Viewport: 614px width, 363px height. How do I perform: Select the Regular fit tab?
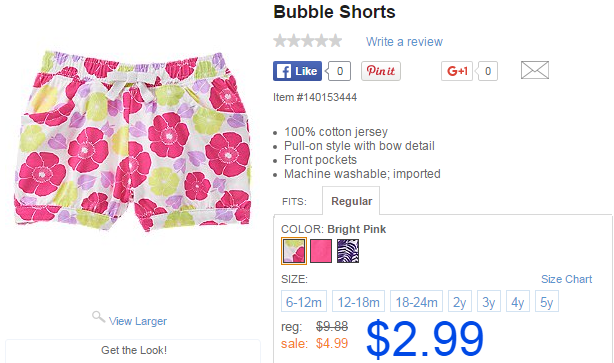[351, 201]
